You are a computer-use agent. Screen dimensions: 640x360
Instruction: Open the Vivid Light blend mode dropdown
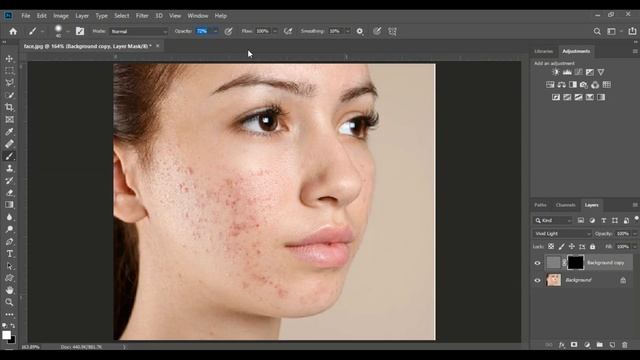[562, 234]
